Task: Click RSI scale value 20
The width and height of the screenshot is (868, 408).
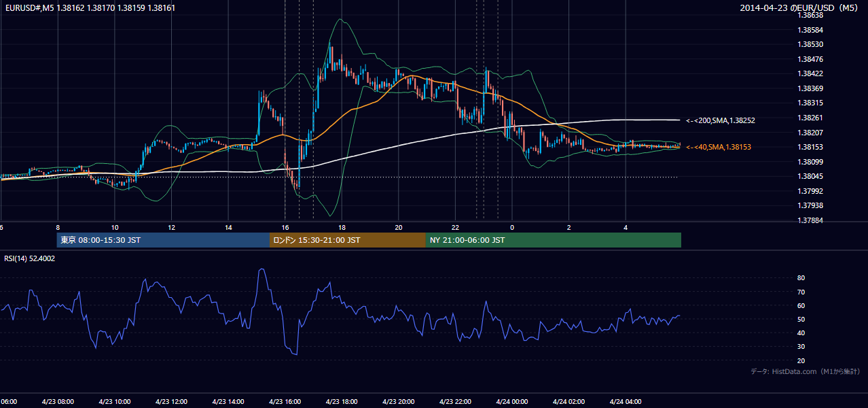Action: [801, 360]
